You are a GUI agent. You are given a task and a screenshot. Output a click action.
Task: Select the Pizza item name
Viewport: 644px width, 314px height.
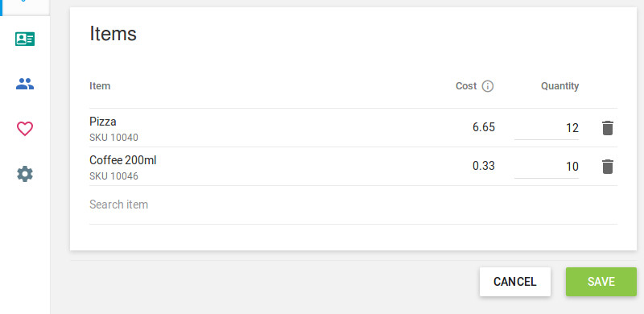point(103,122)
